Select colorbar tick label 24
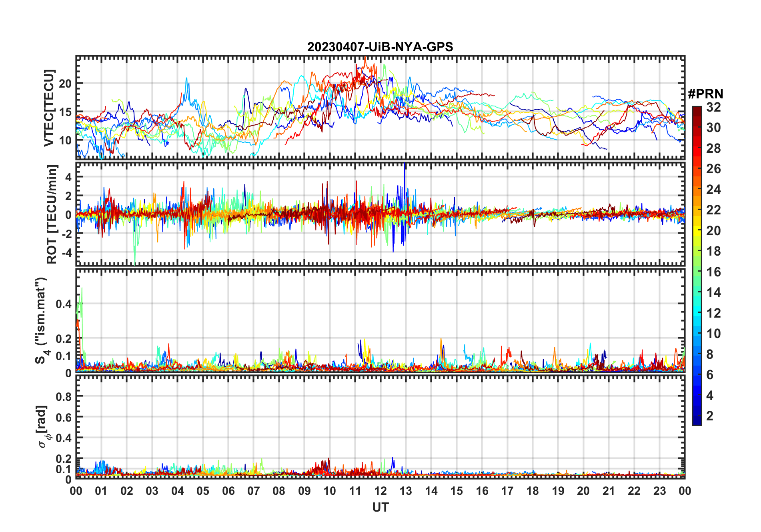 [713, 189]
